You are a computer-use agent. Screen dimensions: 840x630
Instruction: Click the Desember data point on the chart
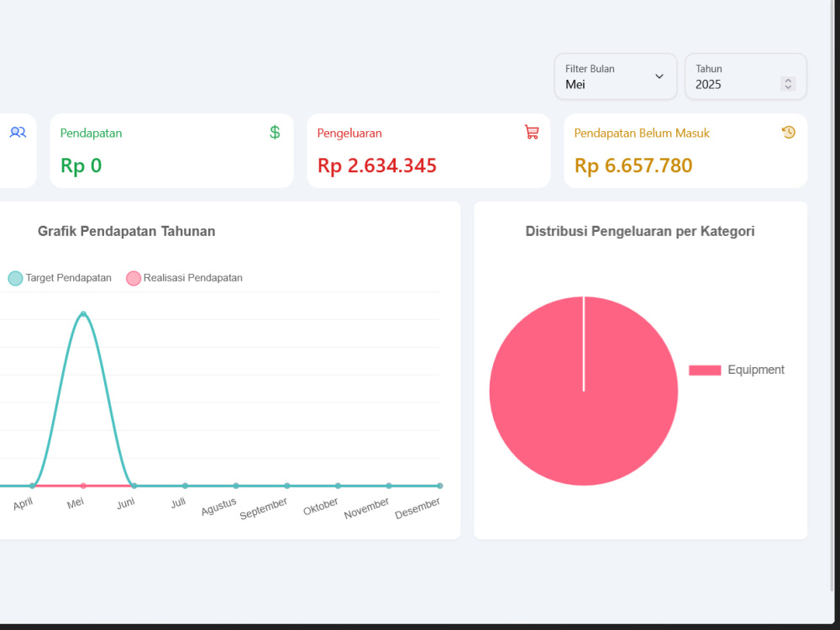[x=440, y=486]
